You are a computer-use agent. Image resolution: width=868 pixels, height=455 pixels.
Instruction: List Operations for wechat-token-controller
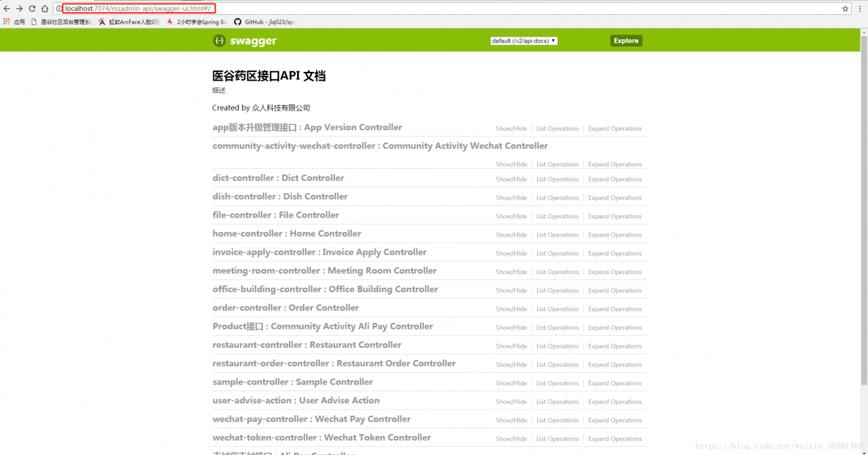(x=557, y=439)
